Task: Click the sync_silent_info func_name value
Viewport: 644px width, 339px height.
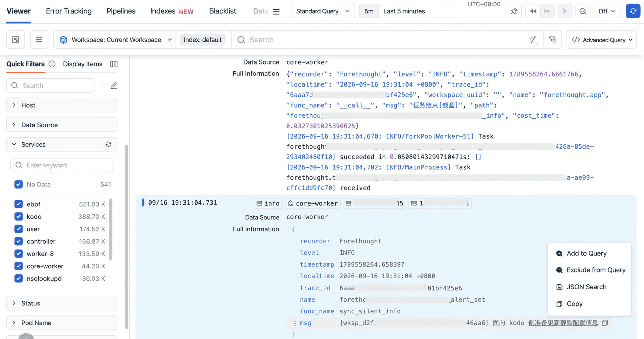Action: (x=370, y=311)
